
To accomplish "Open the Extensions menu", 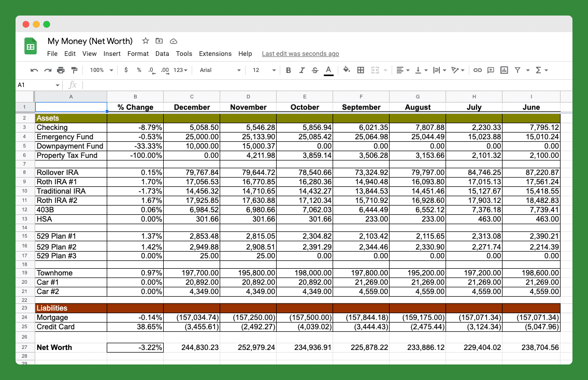I will [215, 54].
